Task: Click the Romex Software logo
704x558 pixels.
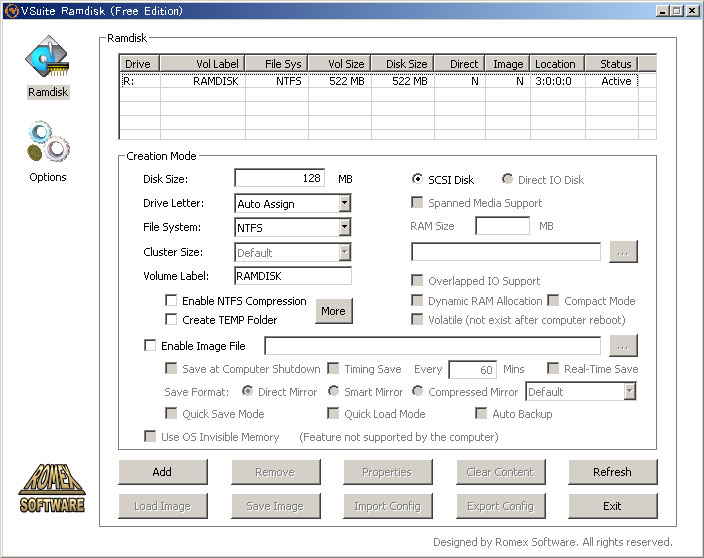Action: pyautogui.click(x=52, y=488)
